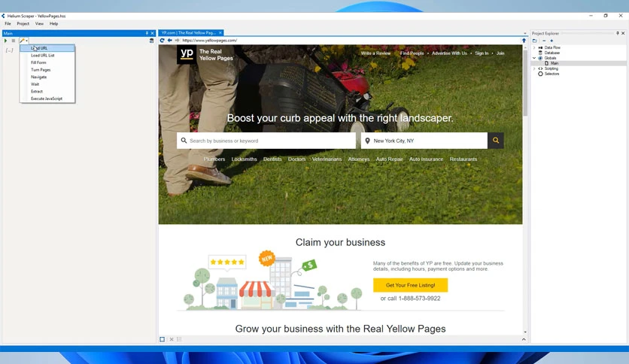
Task: Open the Auto Insurance category link
Action: click(426, 159)
